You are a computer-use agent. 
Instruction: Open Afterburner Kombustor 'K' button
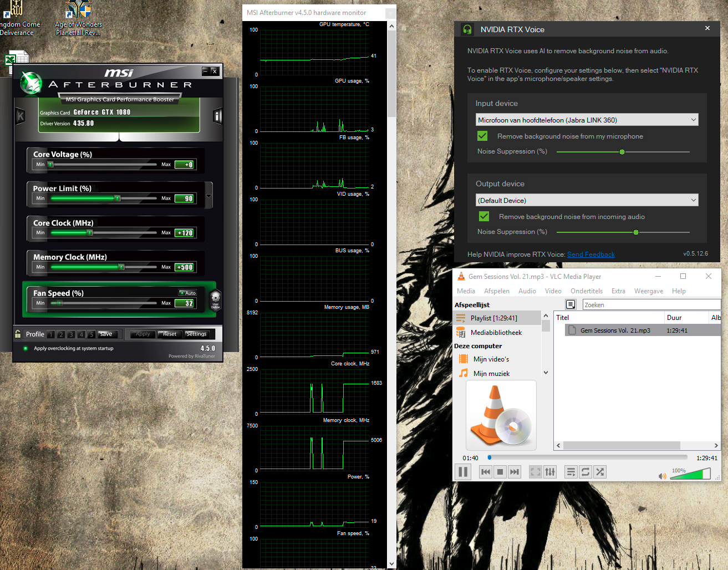21,116
